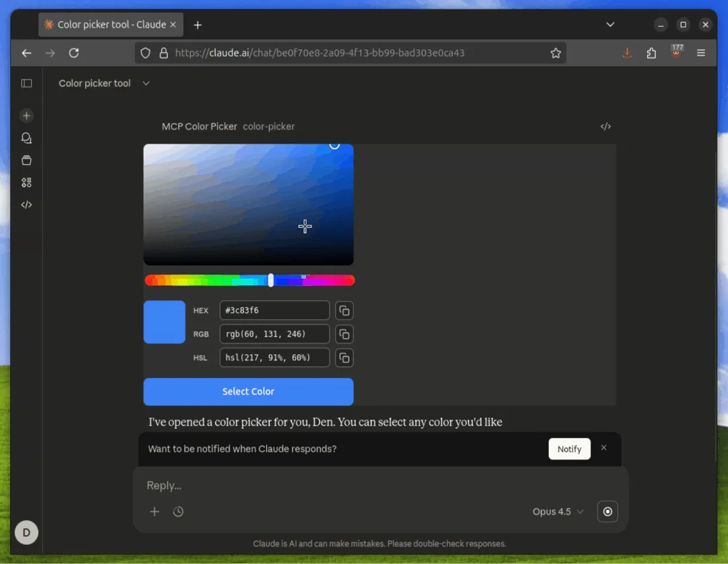This screenshot has width=728, height=564.
Task: Click the blue color preview swatch
Action: point(164,322)
